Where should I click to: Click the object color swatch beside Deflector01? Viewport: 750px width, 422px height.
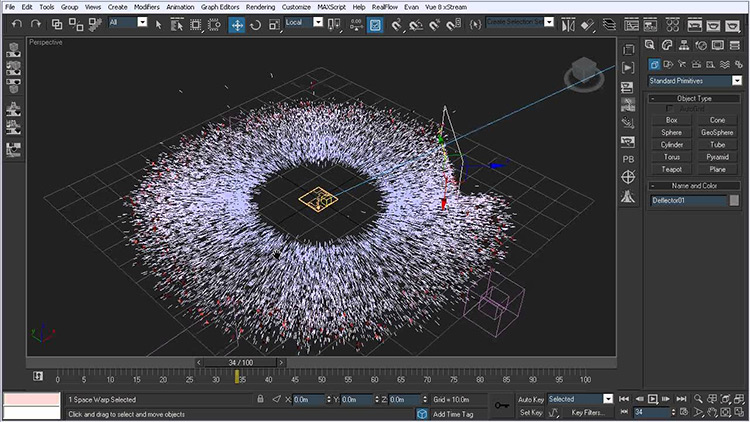(x=734, y=200)
